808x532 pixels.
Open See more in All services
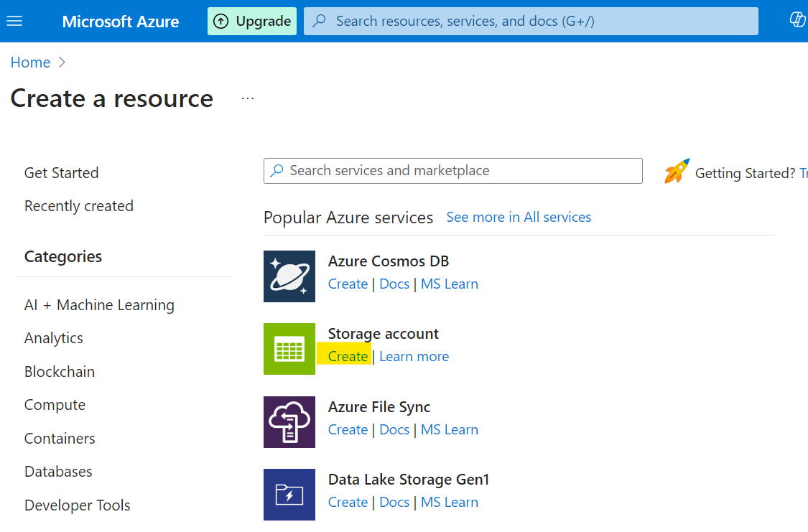519,218
